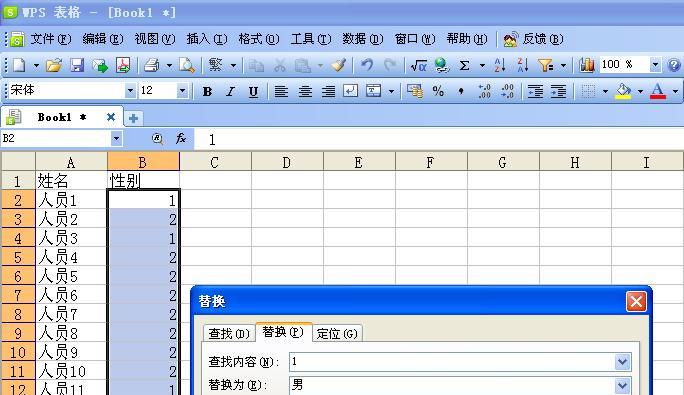The height and width of the screenshot is (395, 684).
Task: Close the Book1 document tab
Action: point(111,117)
